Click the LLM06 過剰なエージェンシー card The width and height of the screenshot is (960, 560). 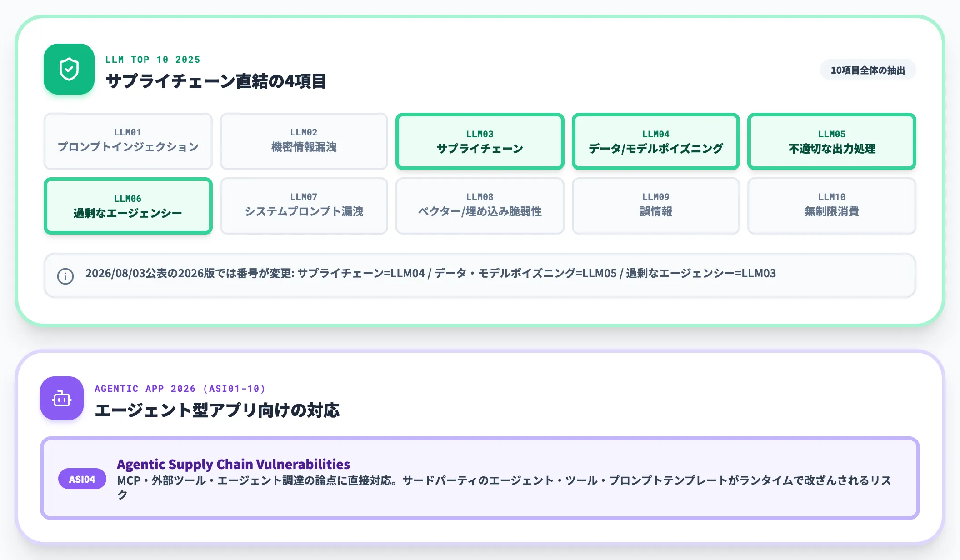[x=128, y=206]
